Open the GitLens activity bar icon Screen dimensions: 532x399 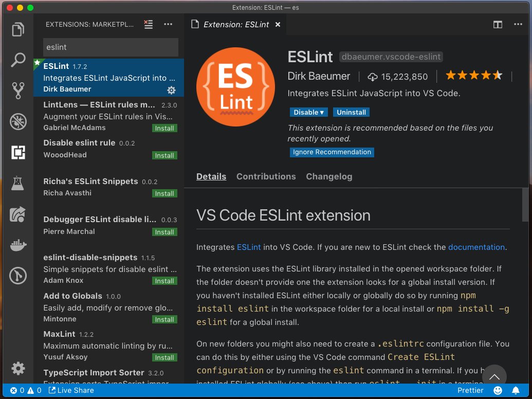[18, 276]
